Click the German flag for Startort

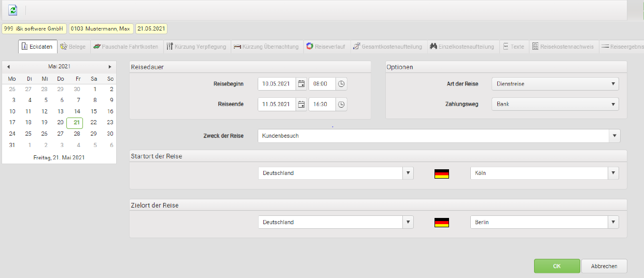point(441,173)
